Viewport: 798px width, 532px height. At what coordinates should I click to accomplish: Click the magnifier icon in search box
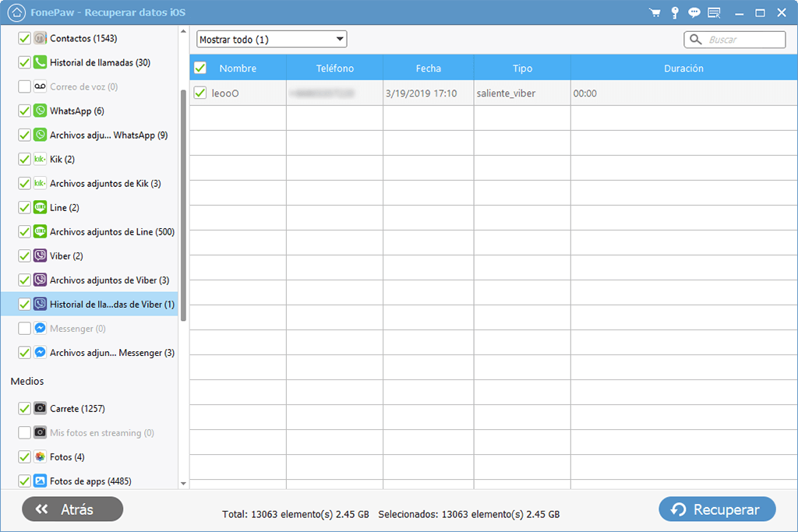point(696,39)
